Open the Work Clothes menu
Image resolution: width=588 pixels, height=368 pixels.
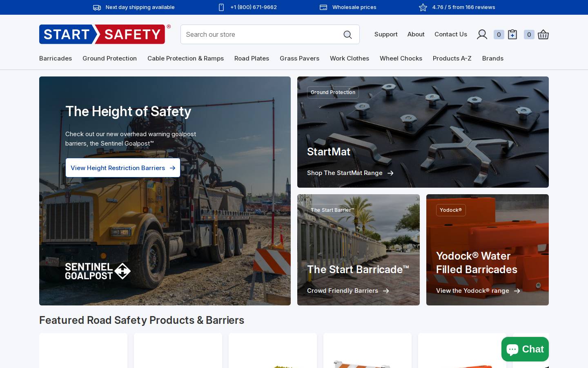[350, 58]
